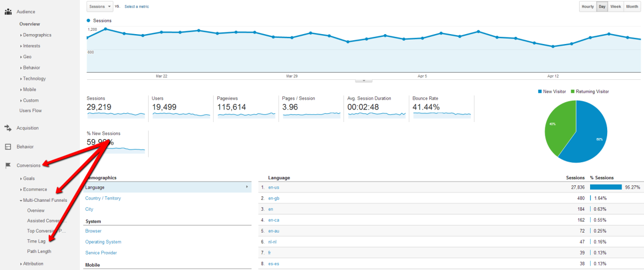Screen dimensions: 644x270
Task: Click the chart collapse handle below the graph
Action: click(363, 80)
